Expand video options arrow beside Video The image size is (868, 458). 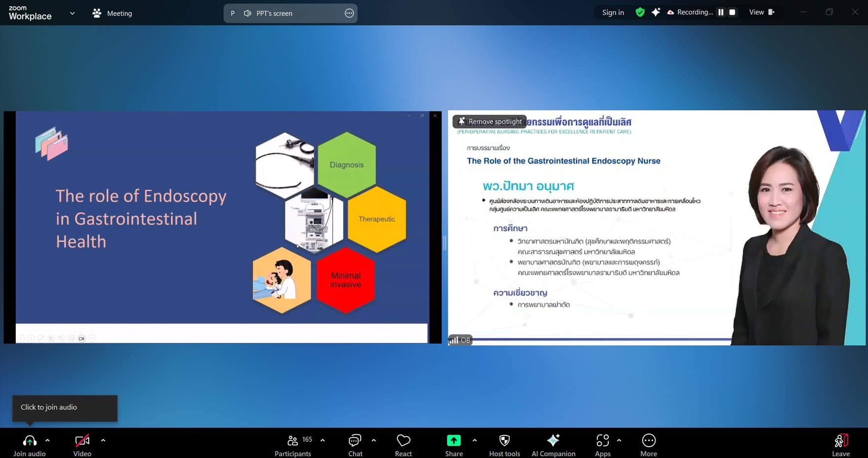tap(103, 440)
